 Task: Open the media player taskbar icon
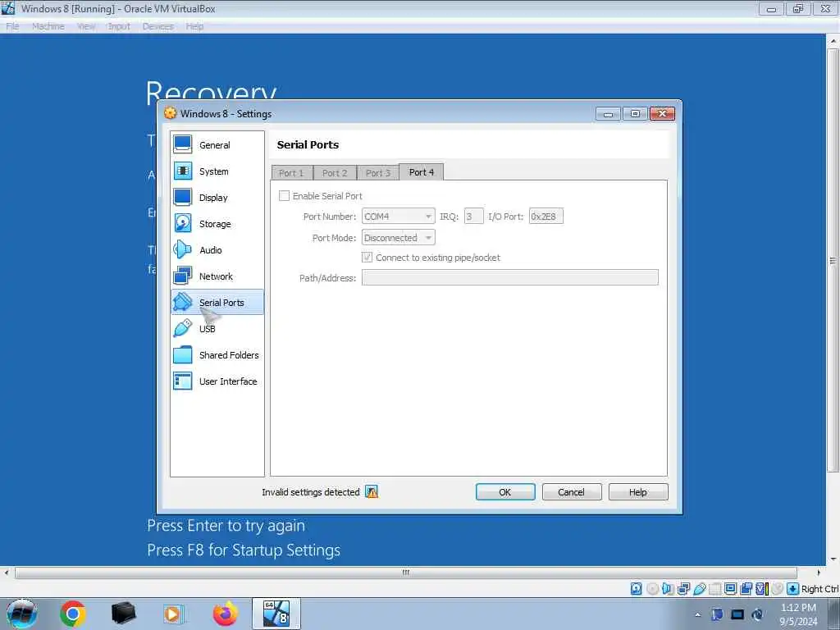(173, 614)
